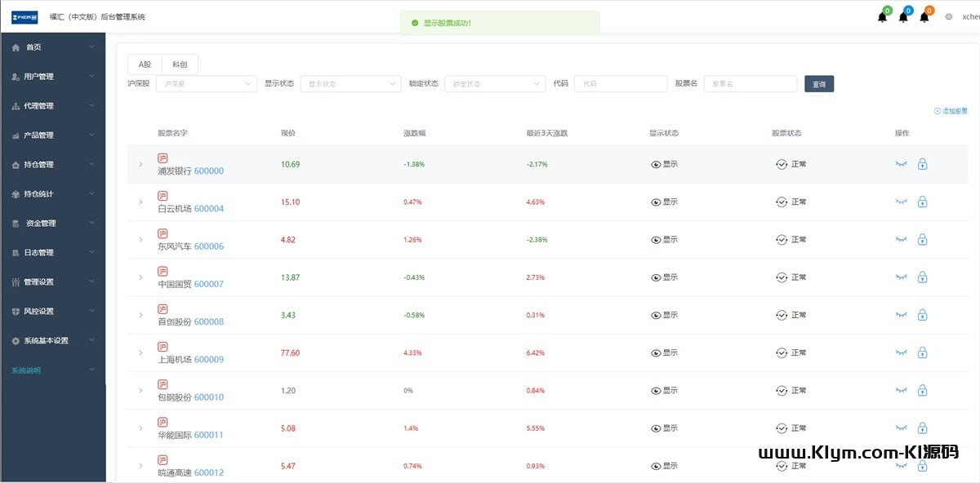Click the bell icon with orange badge
This screenshot has height=483, width=980.
924,17
